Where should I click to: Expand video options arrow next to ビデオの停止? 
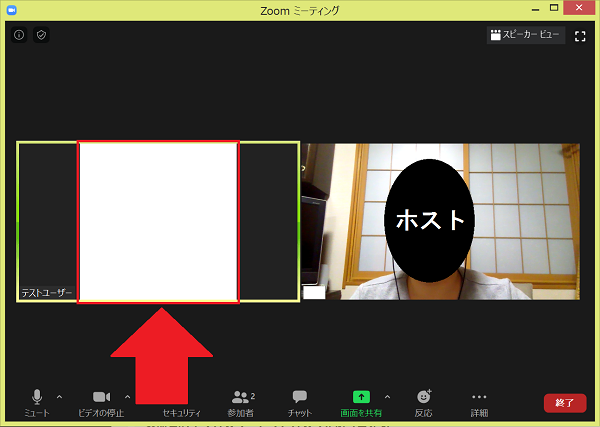[x=127, y=397]
